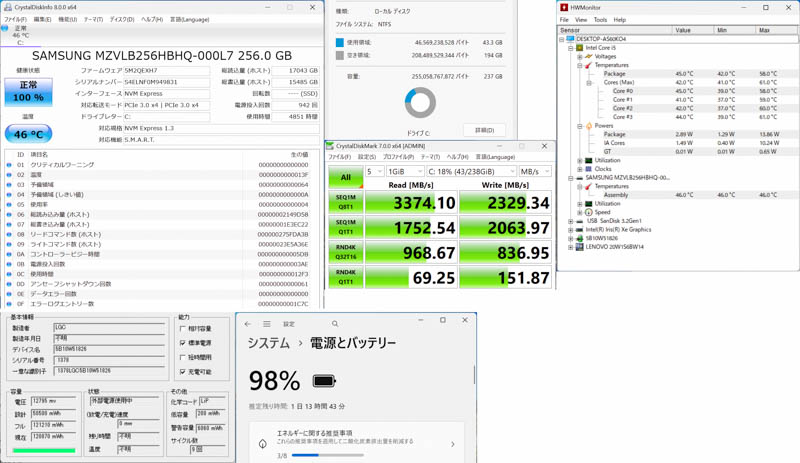Screen dimensions: 800x463
Task: Run the SEQ1M Q8T1 test
Action: click(x=345, y=203)
